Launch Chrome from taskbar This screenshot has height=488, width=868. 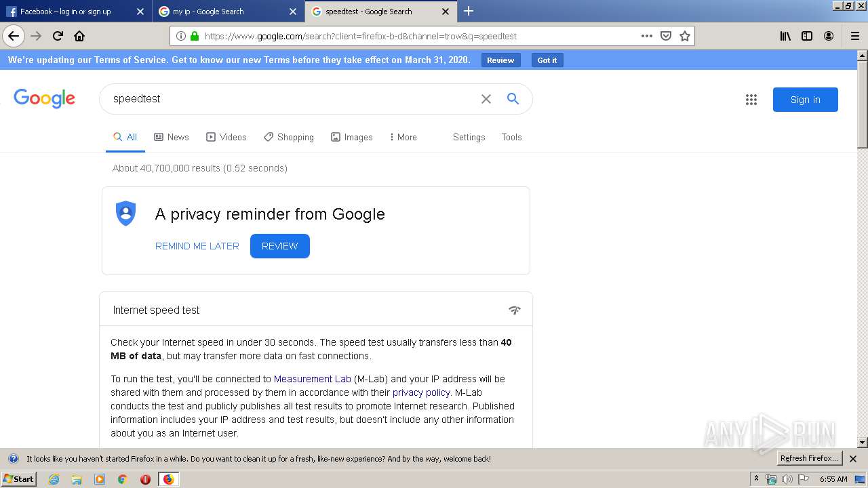[123, 479]
